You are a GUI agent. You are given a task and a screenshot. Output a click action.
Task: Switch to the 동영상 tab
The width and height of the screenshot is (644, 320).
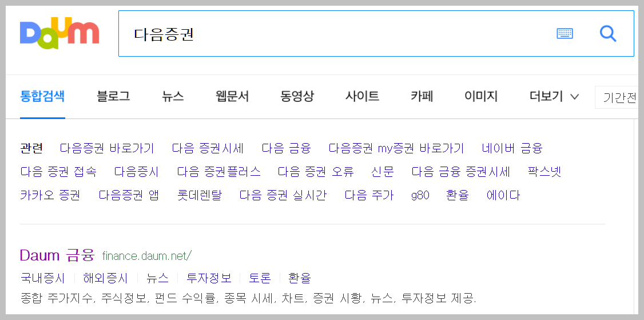click(x=297, y=97)
